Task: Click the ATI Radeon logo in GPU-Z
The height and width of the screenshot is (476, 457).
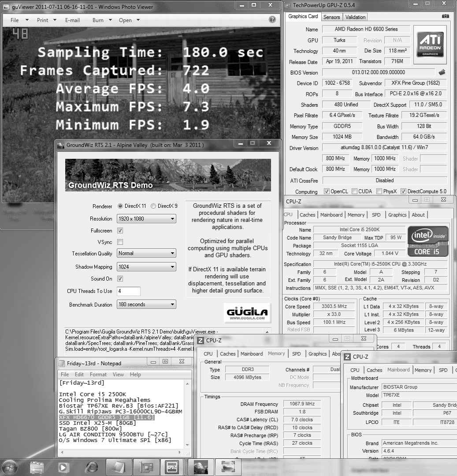Action: [430, 45]
